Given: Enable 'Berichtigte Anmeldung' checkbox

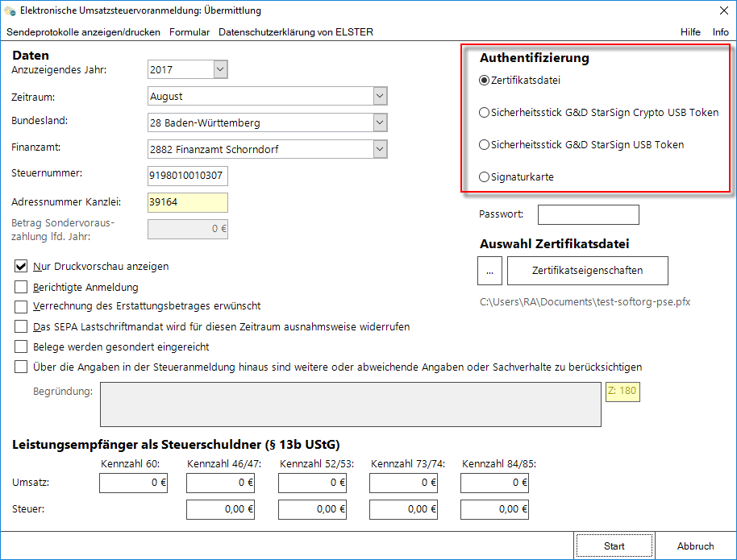Looking at the screenshot, I should click(x=21, y=287).
